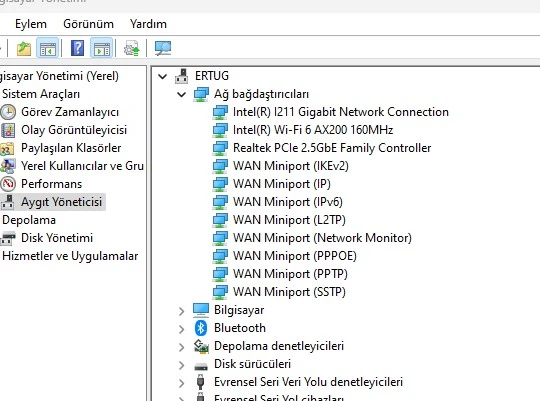This screenshot has height=401, width=540.
Task: Click the Bilgisayar monitor icon
Action: point(201,310)
